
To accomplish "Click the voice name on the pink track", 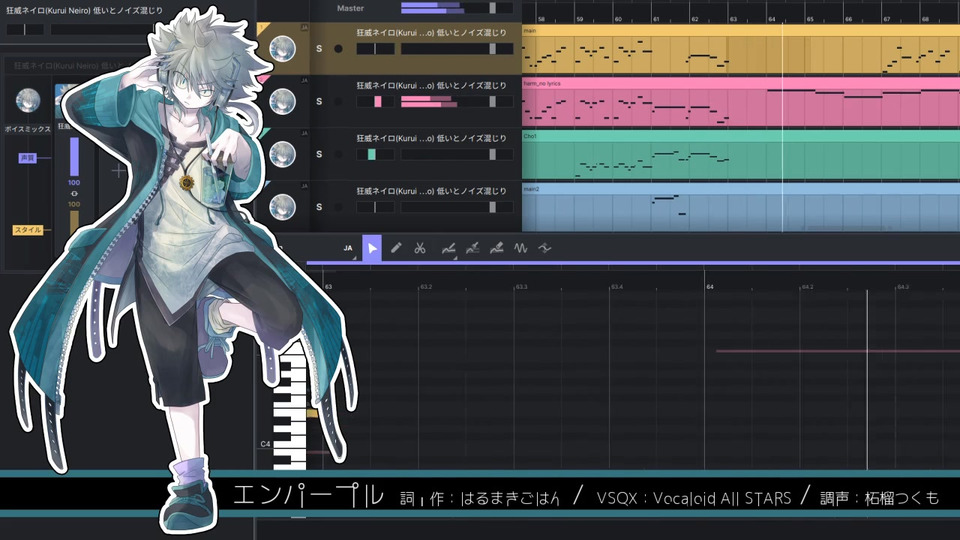I will (x=432, y=85).
